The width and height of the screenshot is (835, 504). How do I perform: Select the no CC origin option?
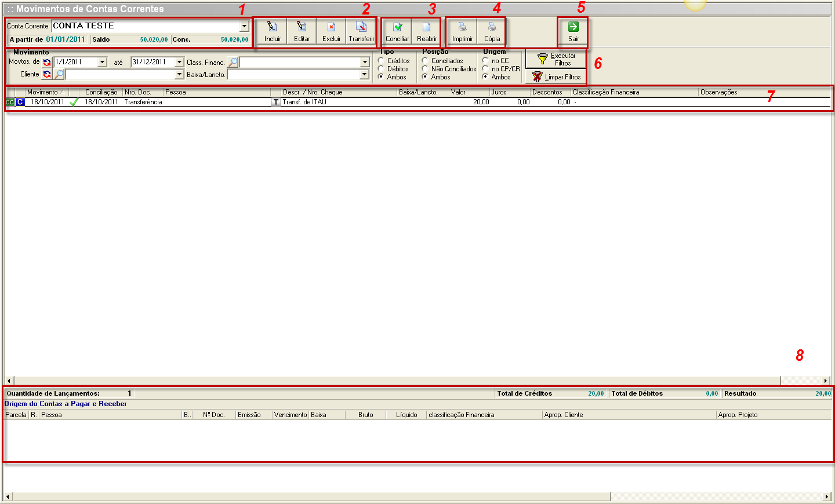(x=485, y=61)
